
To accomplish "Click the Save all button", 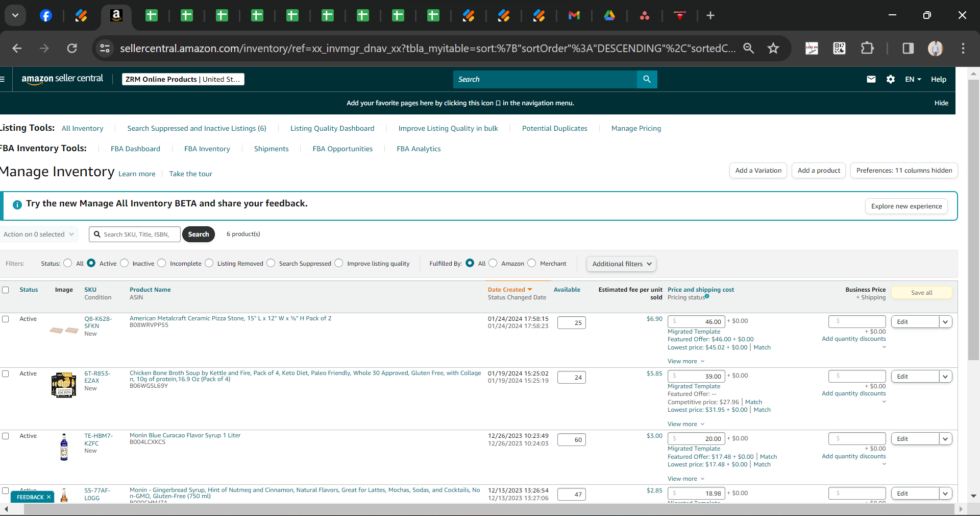I will pyautogui.click(x=922, y=293).
